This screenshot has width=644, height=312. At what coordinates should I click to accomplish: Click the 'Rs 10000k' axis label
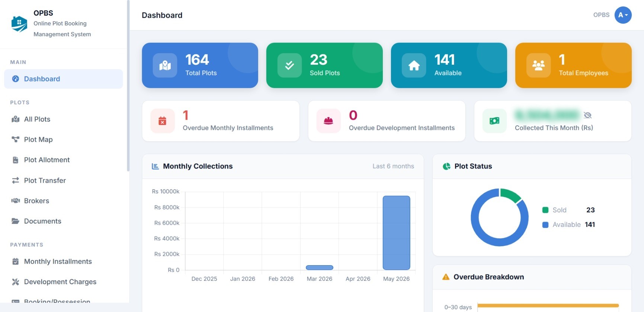click(166, 192)
